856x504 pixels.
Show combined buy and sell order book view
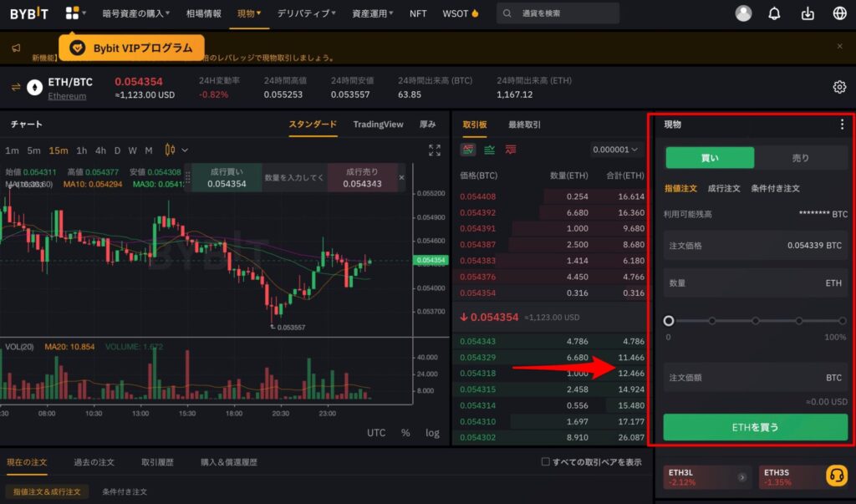(468, 150)
